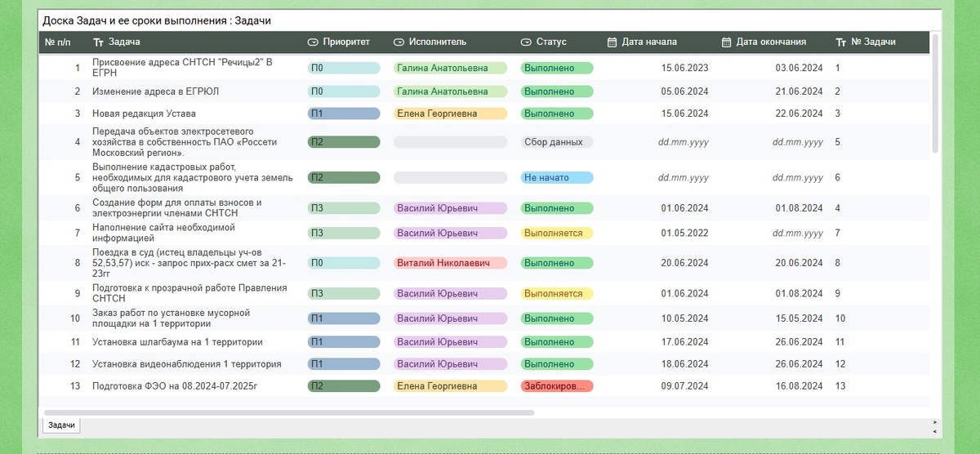Select task text 'Изменение адреса в ЕГРЮЛ'
The width and height of the screenshot is (980, 454).
[155, 91]
